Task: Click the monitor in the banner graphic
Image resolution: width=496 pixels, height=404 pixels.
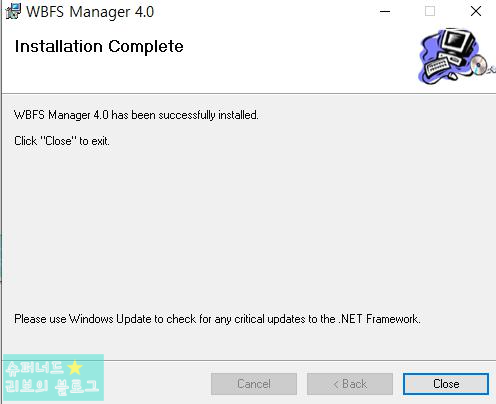Action: click(458, 43)
